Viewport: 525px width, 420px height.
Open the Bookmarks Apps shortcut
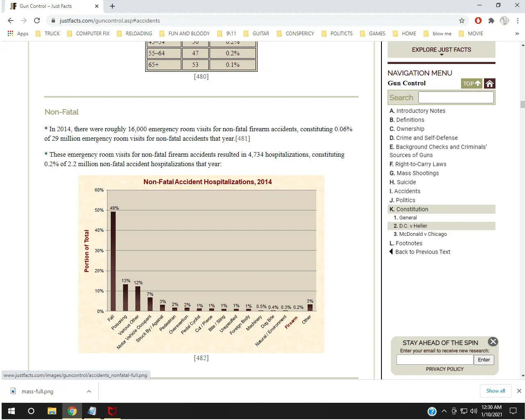click(x=18, y=34)
